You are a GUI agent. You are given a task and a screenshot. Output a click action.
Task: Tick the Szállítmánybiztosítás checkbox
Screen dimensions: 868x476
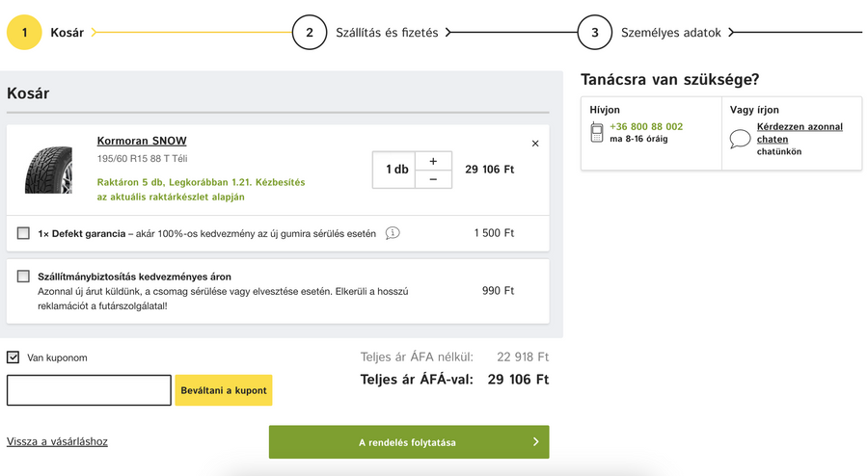(23, 277)
